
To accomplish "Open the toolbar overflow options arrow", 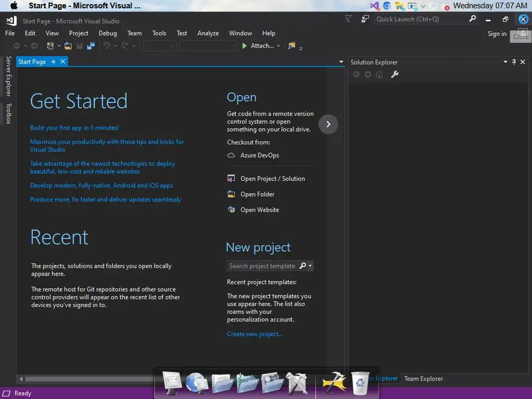I will coord(301,48).
